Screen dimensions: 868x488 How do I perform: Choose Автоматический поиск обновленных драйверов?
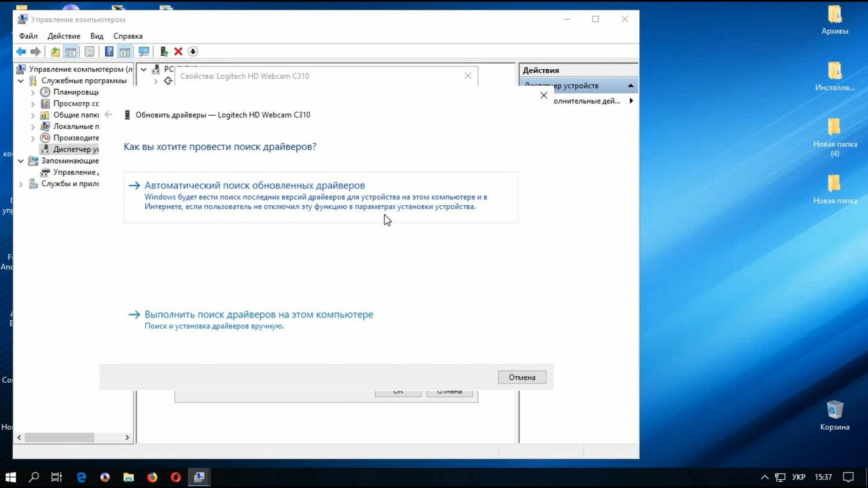coord(321,197)
